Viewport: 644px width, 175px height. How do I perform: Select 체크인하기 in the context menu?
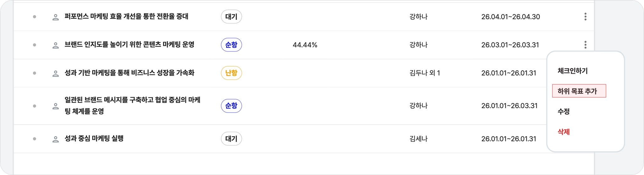click(x=572, y=71)
